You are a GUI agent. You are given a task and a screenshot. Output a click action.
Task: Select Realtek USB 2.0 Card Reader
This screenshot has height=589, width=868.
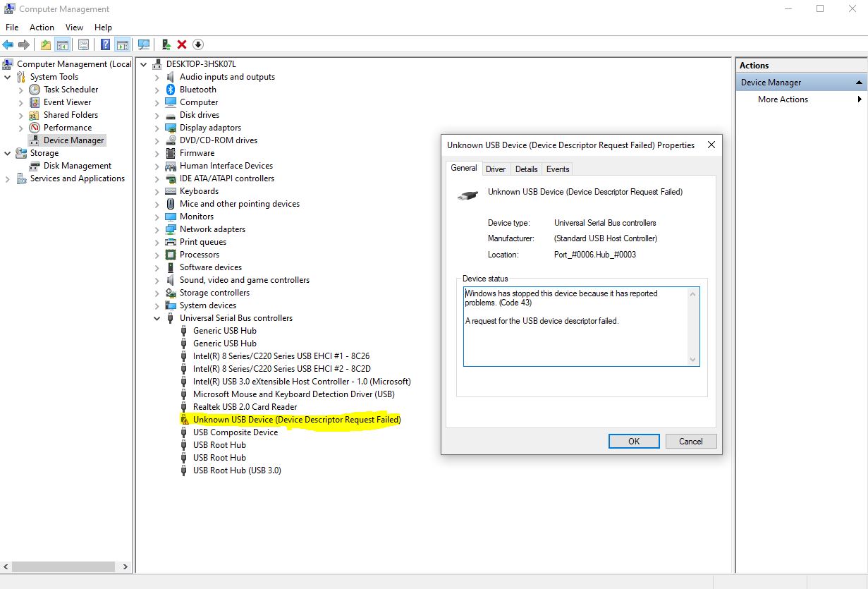click(x=245, y=407)
